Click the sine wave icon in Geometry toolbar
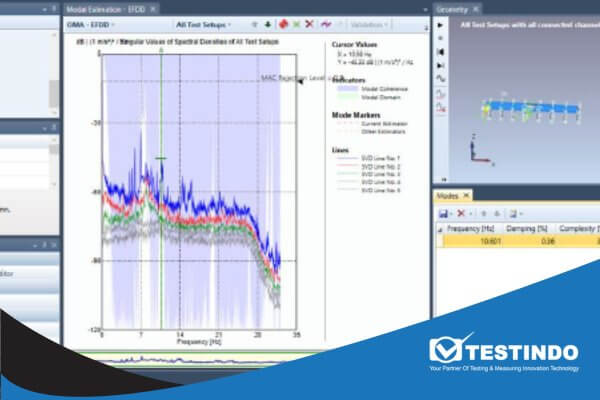The width and height of the screenshot is (600, 400). click(441, 79)
